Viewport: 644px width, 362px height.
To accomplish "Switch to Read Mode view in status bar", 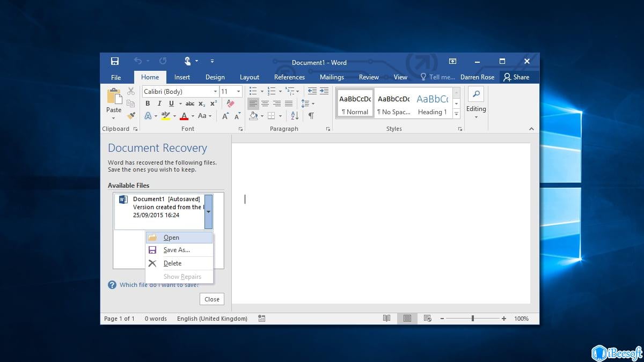I will point(386,319).
